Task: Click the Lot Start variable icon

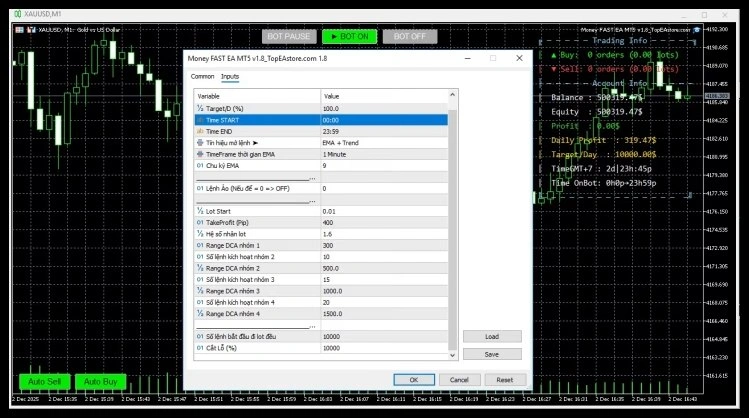Action: (200, 212)
